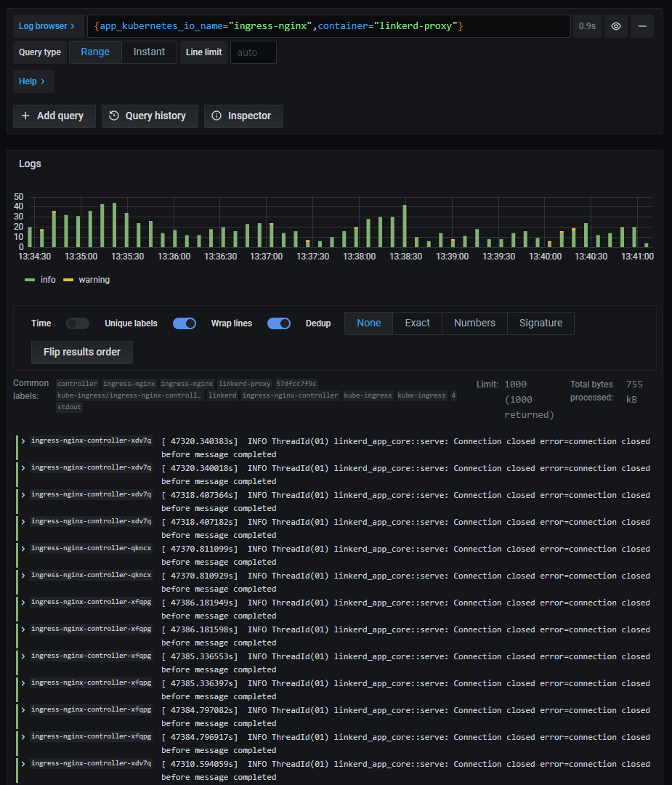Click the linkerd common label chip
This screenshot has height=785, width=672.
tap(222, 395)
